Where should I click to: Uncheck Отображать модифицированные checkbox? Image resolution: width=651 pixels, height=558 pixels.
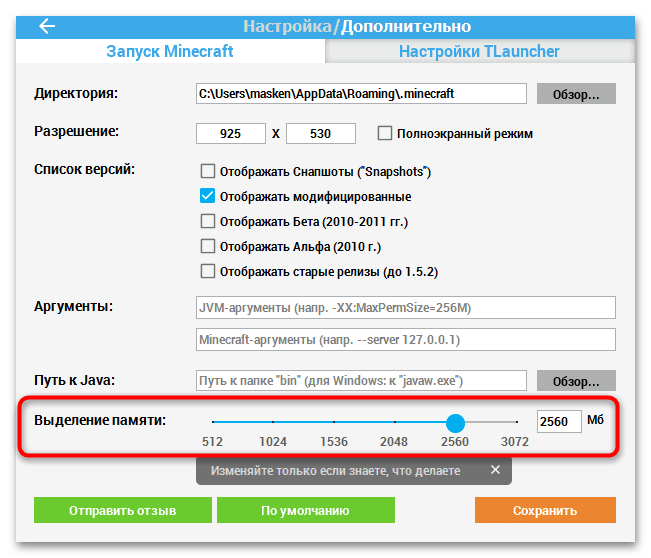point(208,196)
